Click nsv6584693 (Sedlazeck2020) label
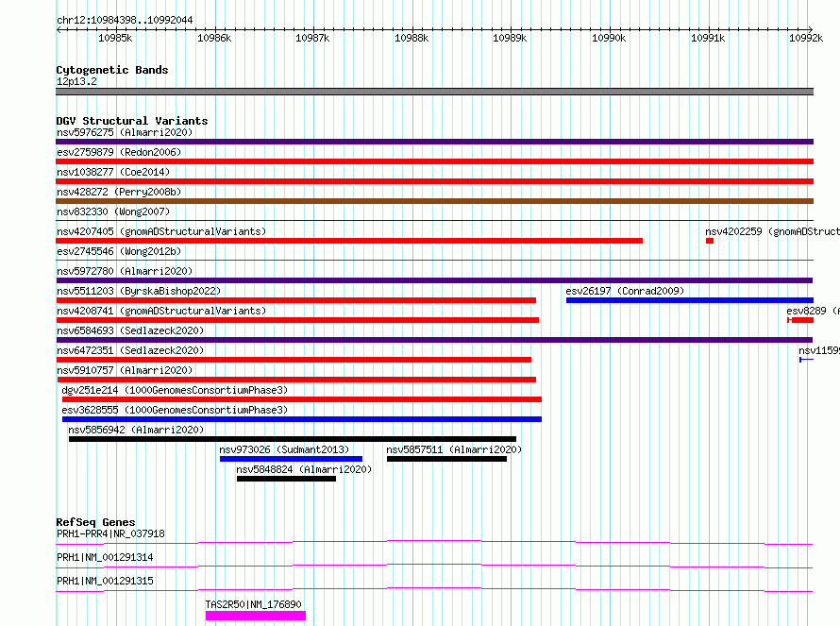The height and width of the screenshot is (626, 840). pyautogui.click(x=130, y=330)
